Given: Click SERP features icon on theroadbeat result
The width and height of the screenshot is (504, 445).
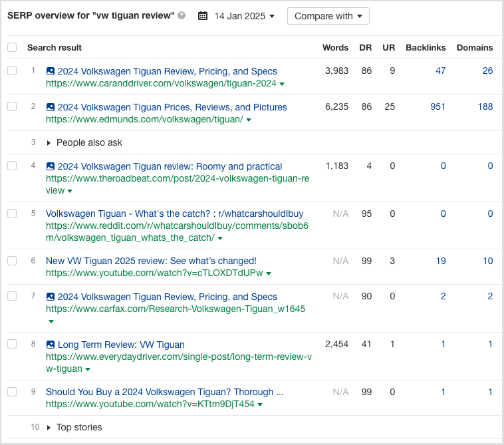Looking at the screenshot, I should [x=51, y=166].
